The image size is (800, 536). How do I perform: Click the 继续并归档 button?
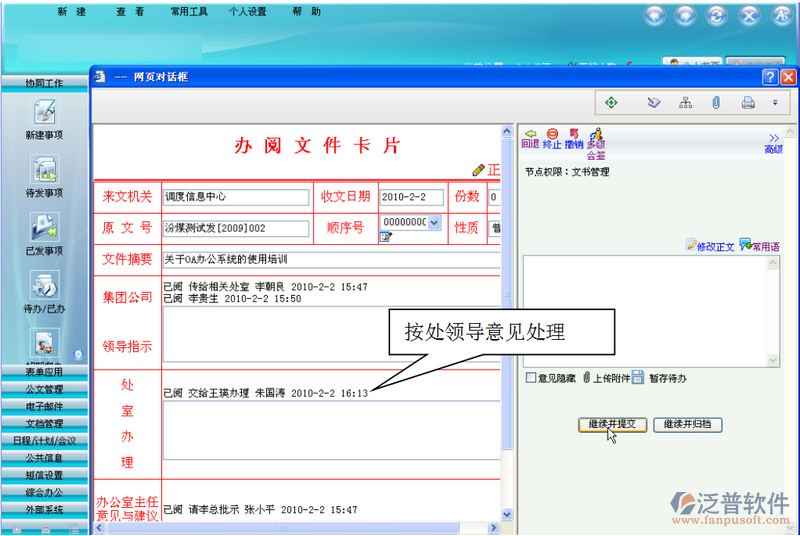point(688,424)
